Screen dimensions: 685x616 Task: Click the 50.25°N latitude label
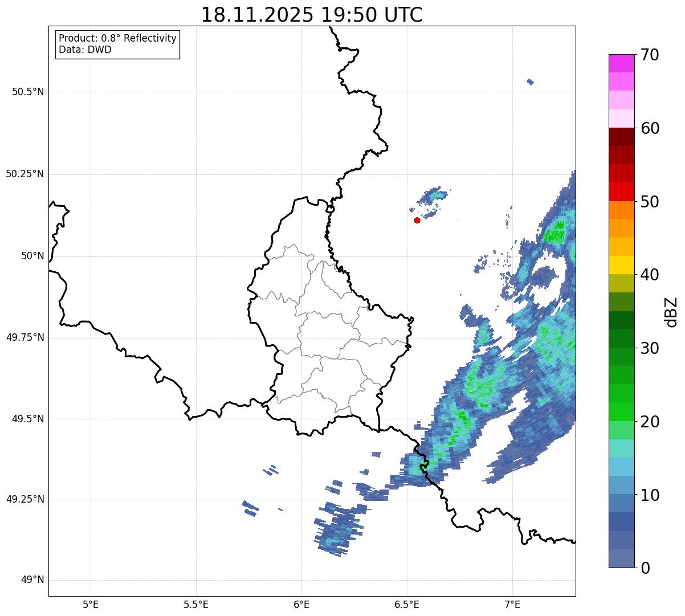point(25,174)
